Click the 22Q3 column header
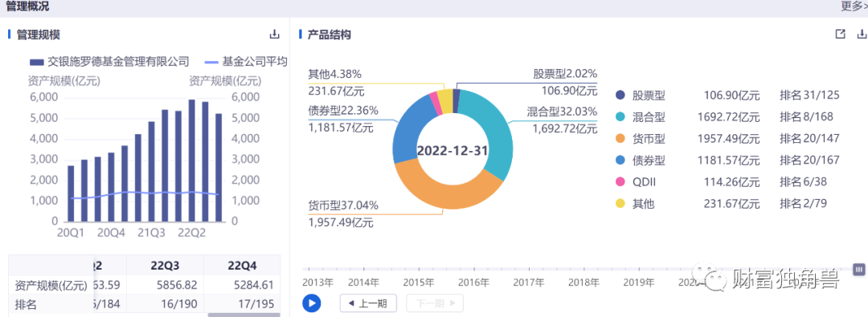868x317 pixels. point(166,265)
